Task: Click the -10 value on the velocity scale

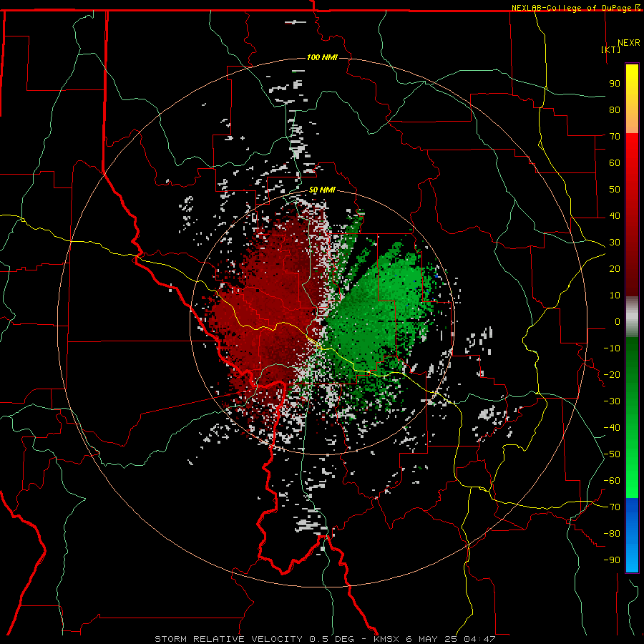Action: coord(612,348)
